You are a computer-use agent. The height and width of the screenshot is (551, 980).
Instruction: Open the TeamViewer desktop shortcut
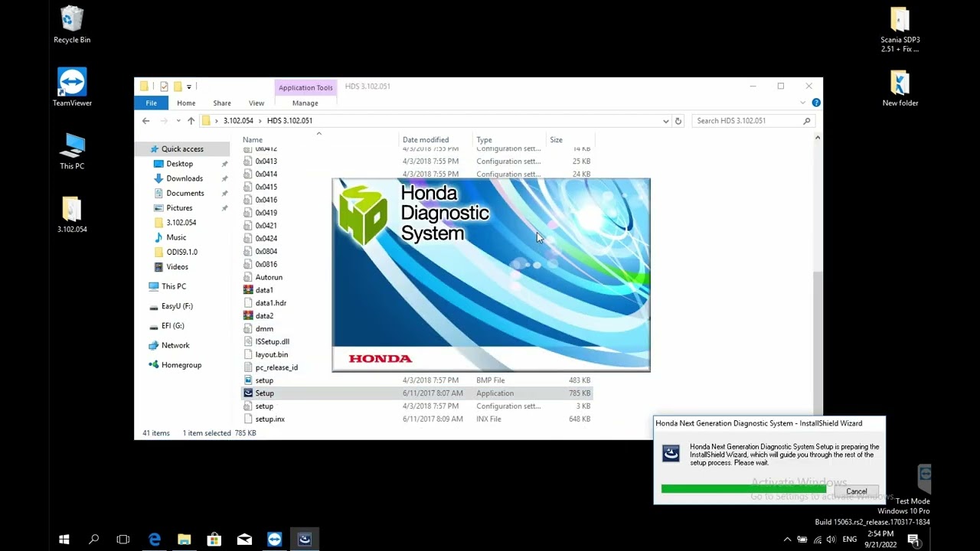pyautogui.click(x=72, y=87)
